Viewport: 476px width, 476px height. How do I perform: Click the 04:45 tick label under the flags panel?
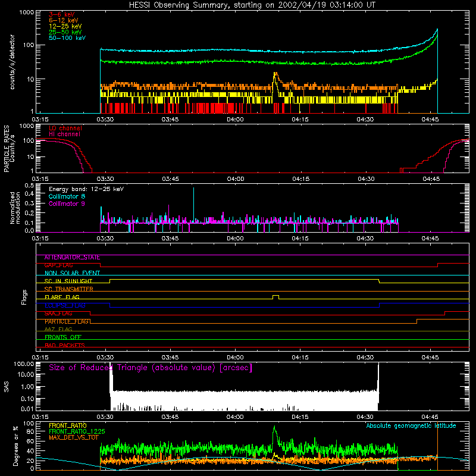click(x=430, y=358)
